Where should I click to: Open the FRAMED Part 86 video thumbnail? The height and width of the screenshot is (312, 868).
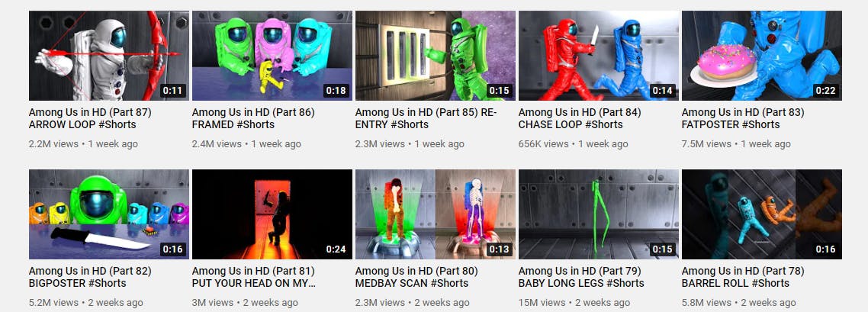272,56
